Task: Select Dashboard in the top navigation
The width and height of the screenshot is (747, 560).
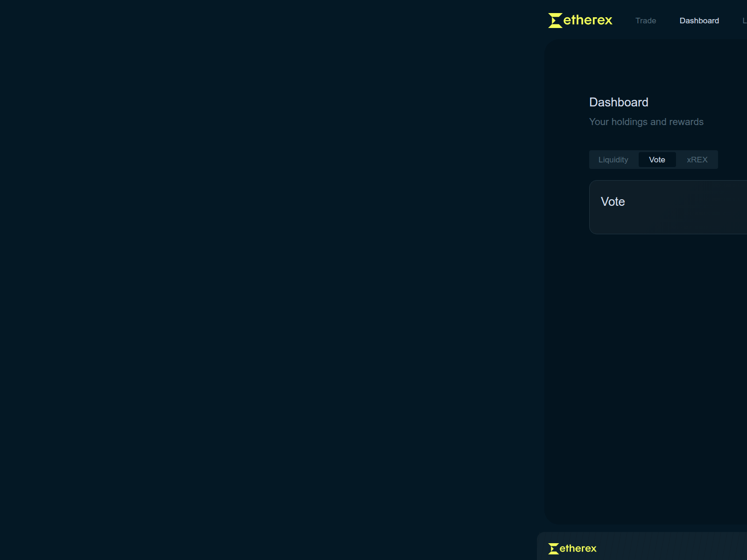Action: [699, 21]
